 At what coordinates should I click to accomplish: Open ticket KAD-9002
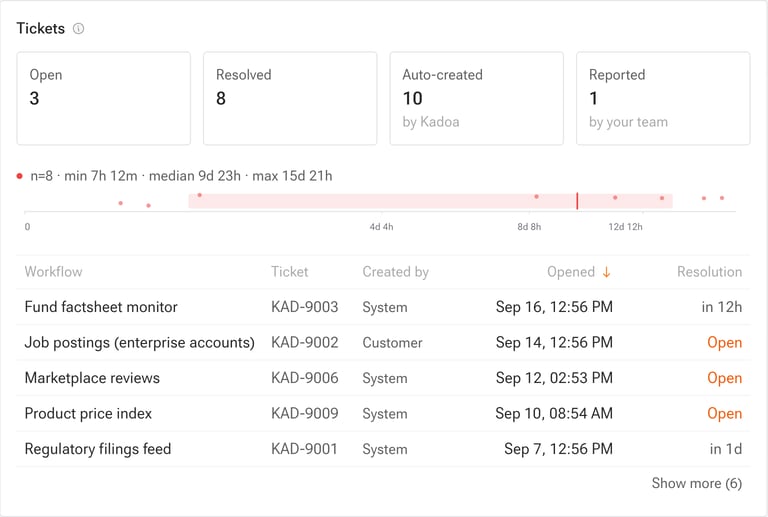pos(305,343)
